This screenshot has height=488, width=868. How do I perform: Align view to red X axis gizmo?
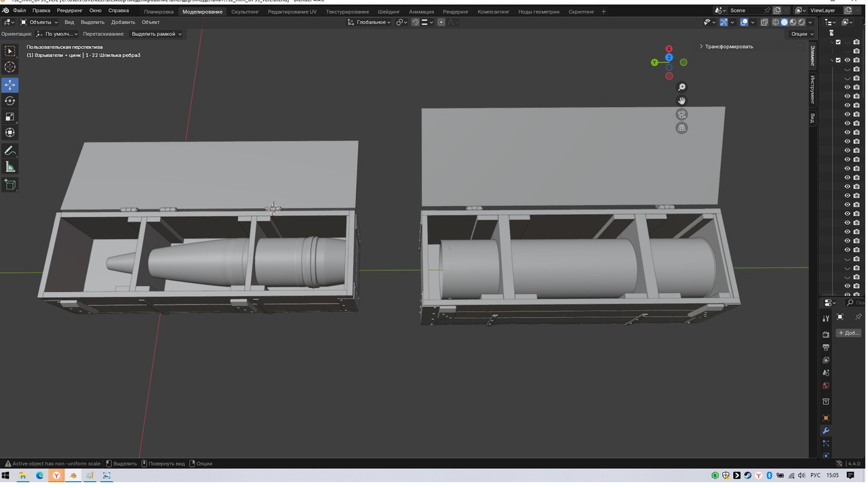[x=669, y=49]
